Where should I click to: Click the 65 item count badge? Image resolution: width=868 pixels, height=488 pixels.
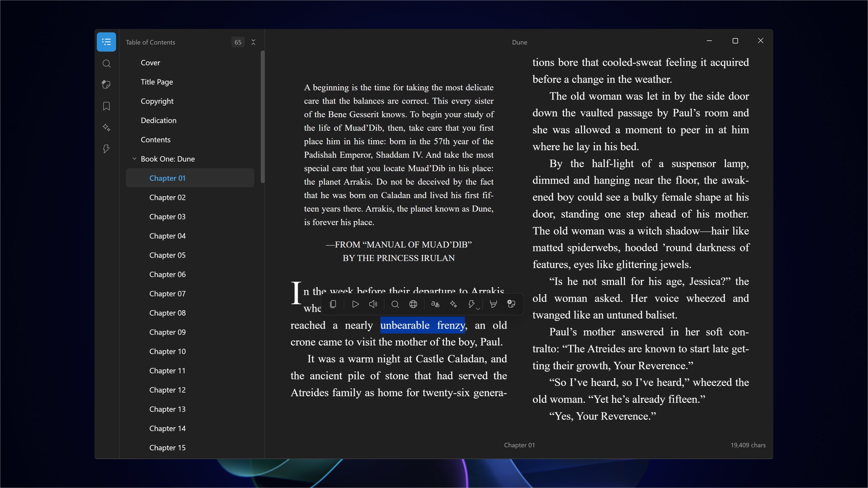(x=238, y=42)
